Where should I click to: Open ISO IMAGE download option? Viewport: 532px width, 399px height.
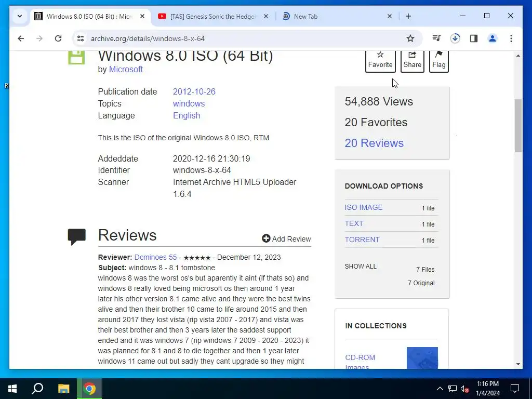(x=363, y=207)
